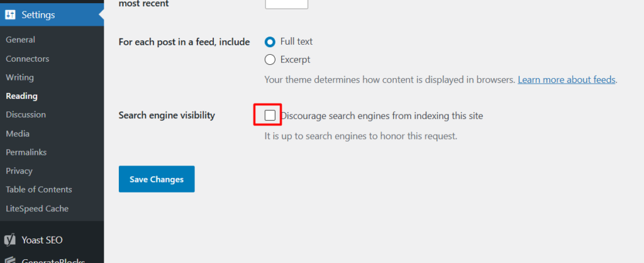Enable Discourage search engines checkbox

(x=270, y=116)
